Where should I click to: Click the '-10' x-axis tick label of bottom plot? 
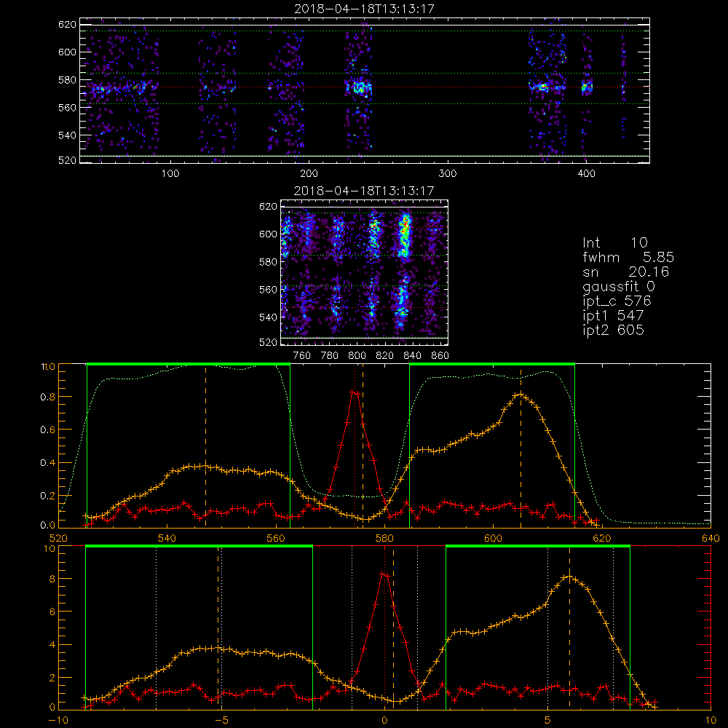58,720
